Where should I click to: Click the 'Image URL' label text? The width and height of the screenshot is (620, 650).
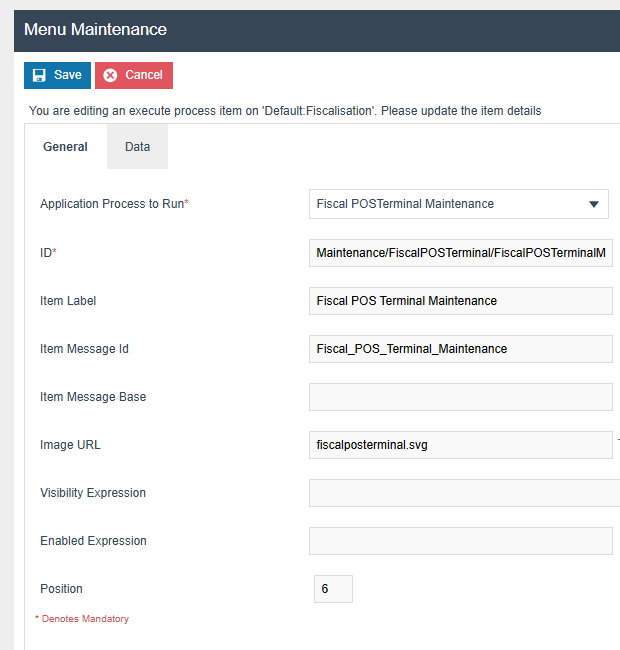pyautogui.click(x=70, y=445)
